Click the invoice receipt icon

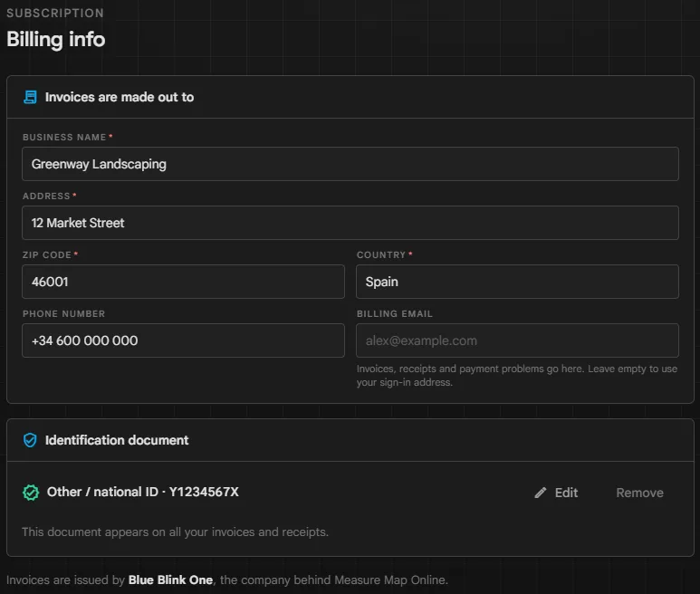(31, 97)
